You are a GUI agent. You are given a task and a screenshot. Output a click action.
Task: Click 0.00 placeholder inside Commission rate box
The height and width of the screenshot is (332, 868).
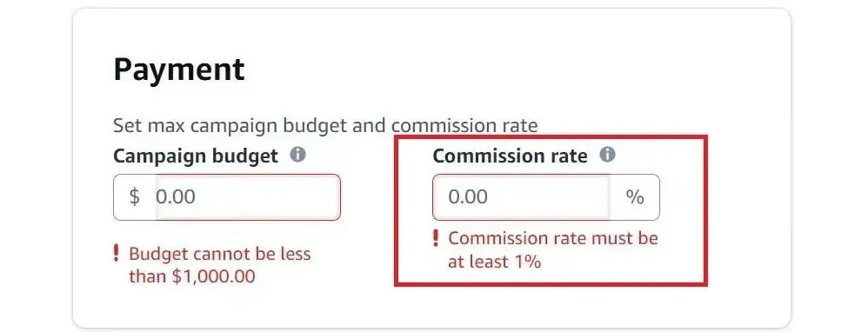tap(468, 197)
